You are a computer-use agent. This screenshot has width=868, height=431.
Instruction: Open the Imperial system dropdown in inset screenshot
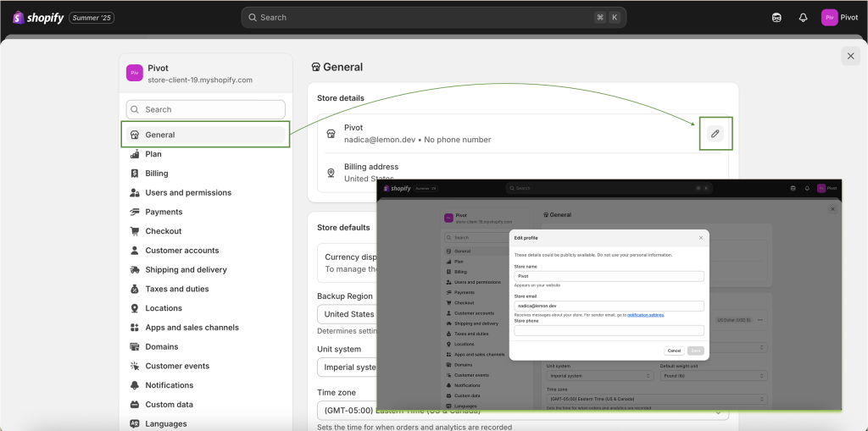(600, 376)
